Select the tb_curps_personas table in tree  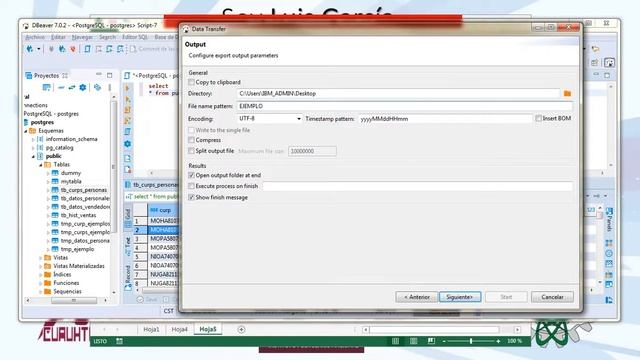(x=83, y=190)
